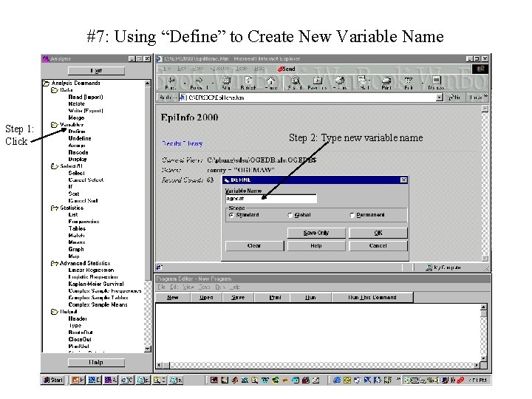Click Help in the DEFINE dialog
532x399 pixels.
(x=316, y=245)
